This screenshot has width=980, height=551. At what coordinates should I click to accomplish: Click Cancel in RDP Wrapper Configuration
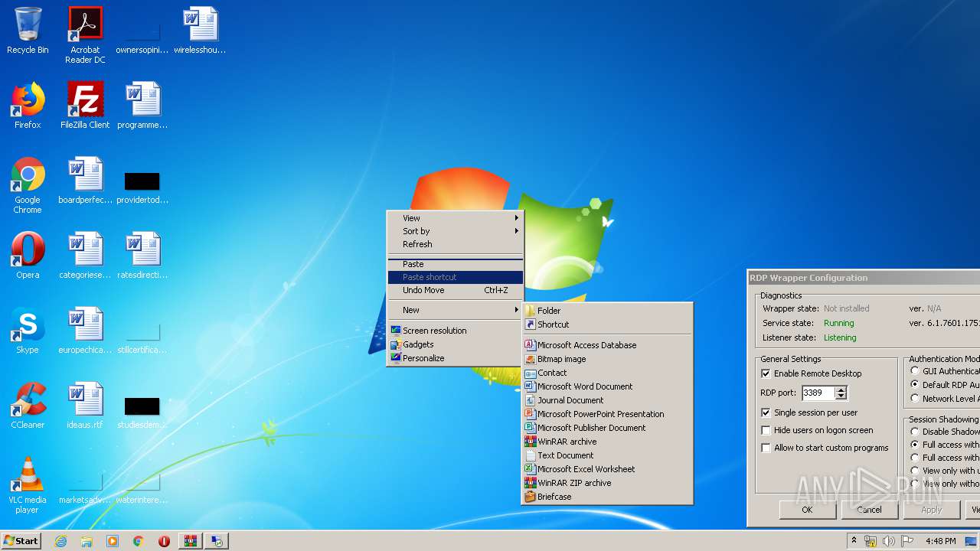pyautogui.click(x=869, y=510)
